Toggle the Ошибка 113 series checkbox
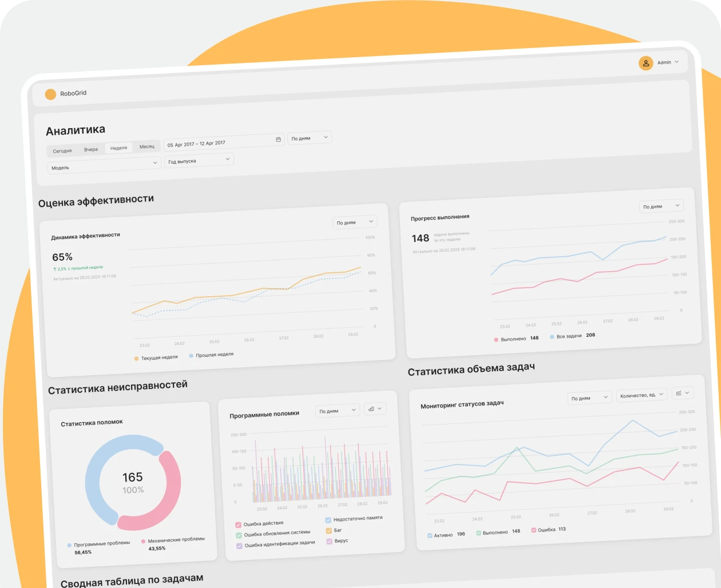721x588 pixels. pos(533,530)
